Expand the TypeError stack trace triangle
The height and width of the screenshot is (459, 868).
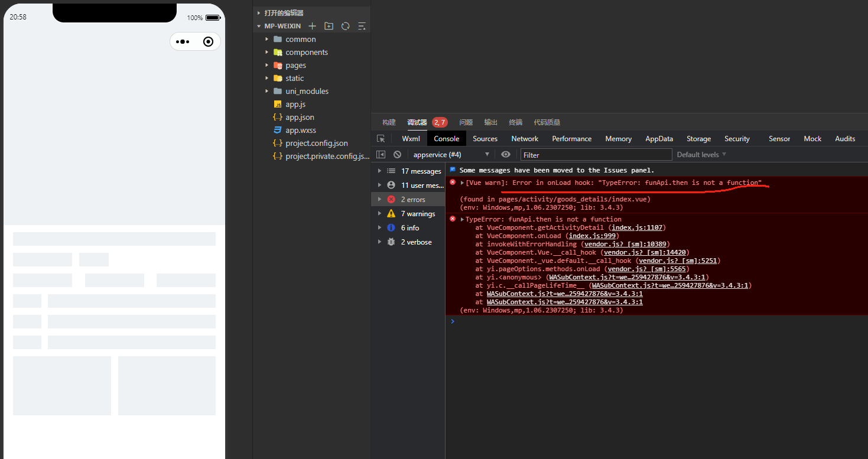point(463,219)
